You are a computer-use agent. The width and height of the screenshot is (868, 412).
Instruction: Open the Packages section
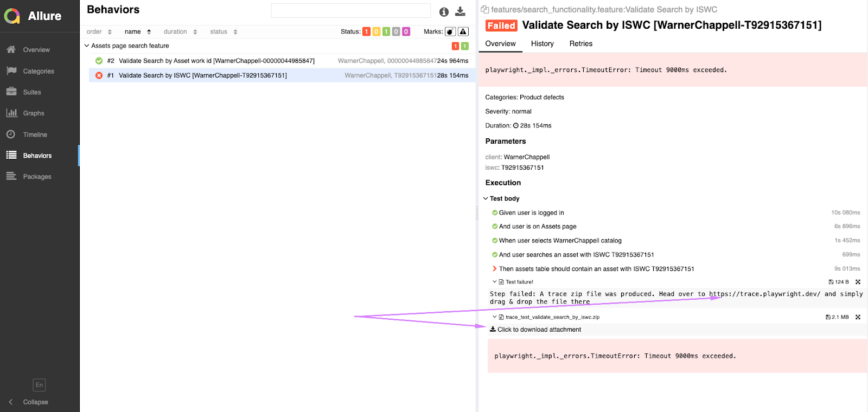point(37,177)
